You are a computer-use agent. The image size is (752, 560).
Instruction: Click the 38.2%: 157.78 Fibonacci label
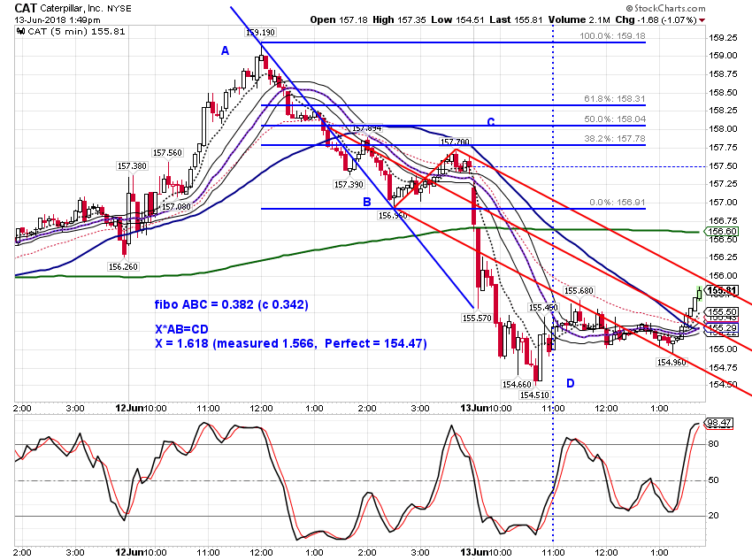[x=614, y=139]
